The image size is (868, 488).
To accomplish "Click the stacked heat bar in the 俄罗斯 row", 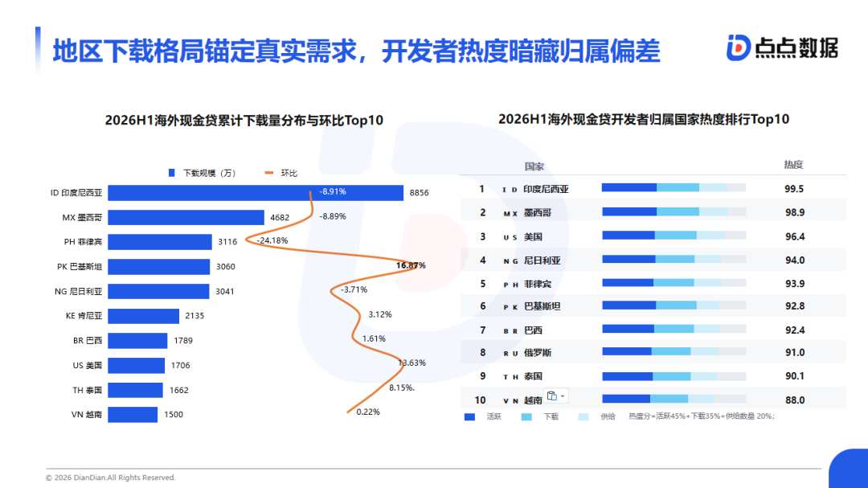I will 674,352.
